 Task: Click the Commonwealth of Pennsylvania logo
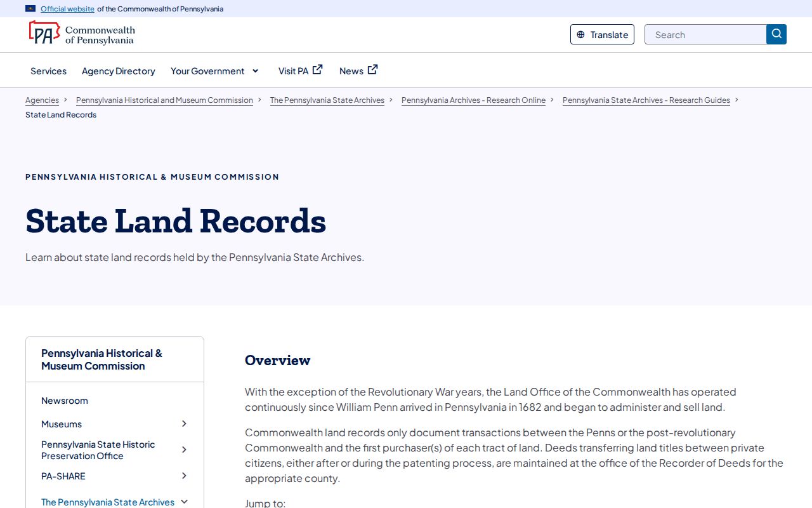pyautogui.click(x=82, y=33)
